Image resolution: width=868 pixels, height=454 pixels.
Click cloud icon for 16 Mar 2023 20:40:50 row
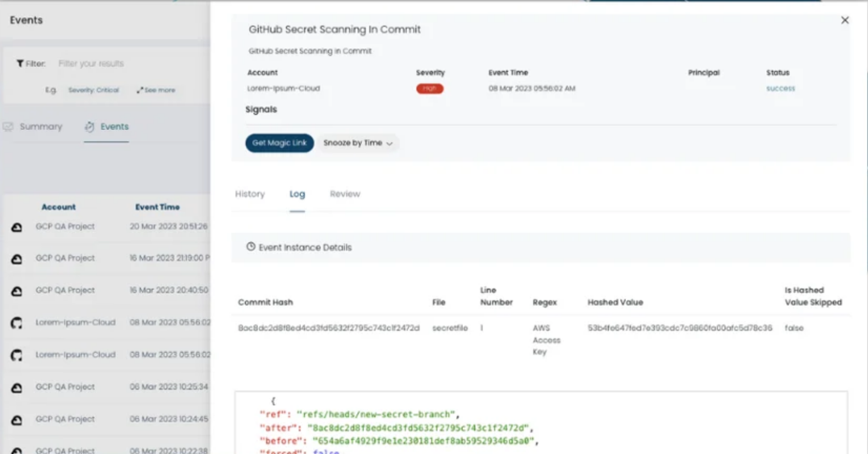coord(17,291)
